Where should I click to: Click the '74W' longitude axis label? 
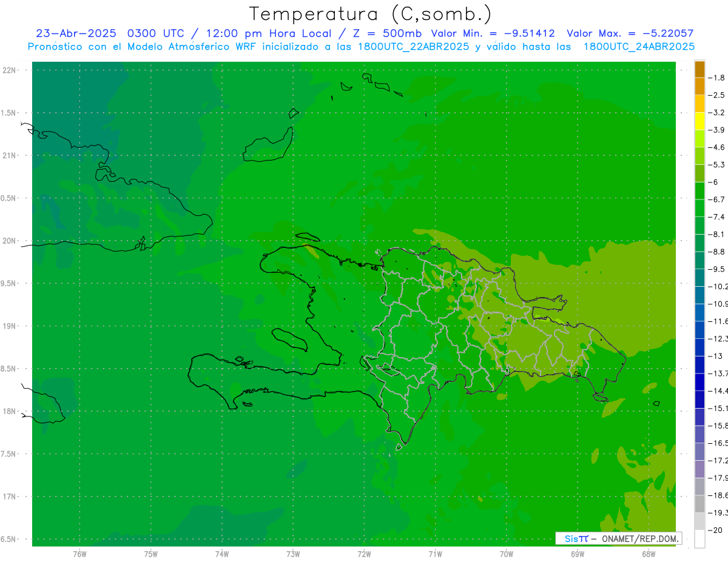[x=222, y=554]
